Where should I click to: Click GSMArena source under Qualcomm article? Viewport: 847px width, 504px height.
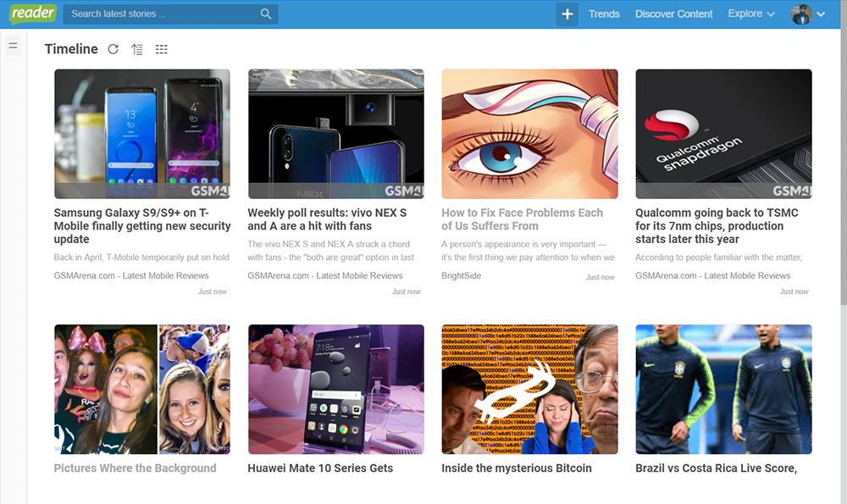[713, 275]
